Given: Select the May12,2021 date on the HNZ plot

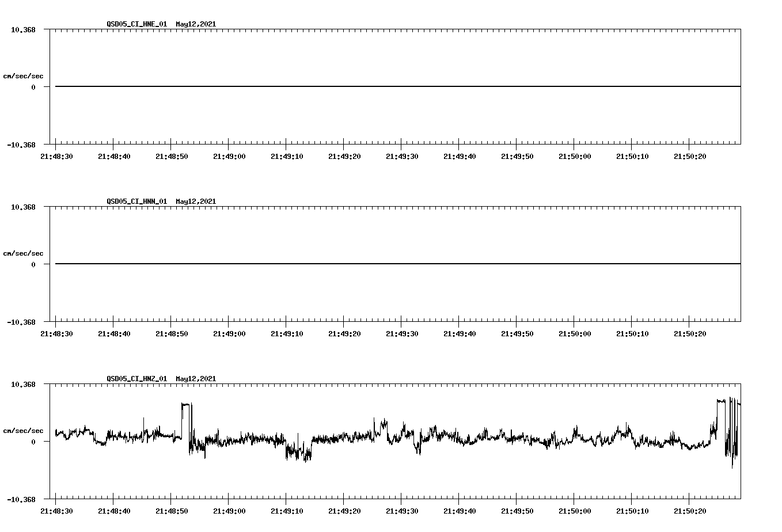Looking at the screenshot, I should (x=196, y=378).
